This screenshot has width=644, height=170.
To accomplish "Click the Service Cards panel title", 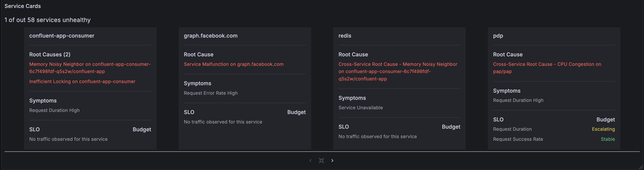I will 23,6.
